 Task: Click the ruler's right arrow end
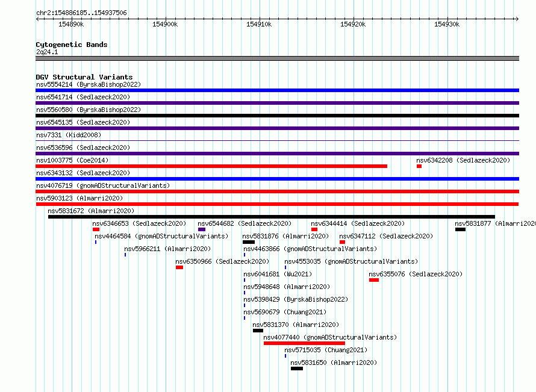517,19
